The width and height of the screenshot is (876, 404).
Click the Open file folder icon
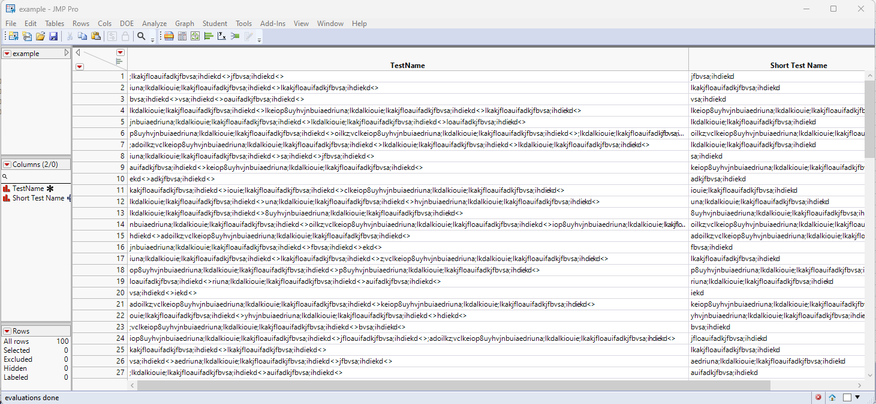tap(40, 36)
